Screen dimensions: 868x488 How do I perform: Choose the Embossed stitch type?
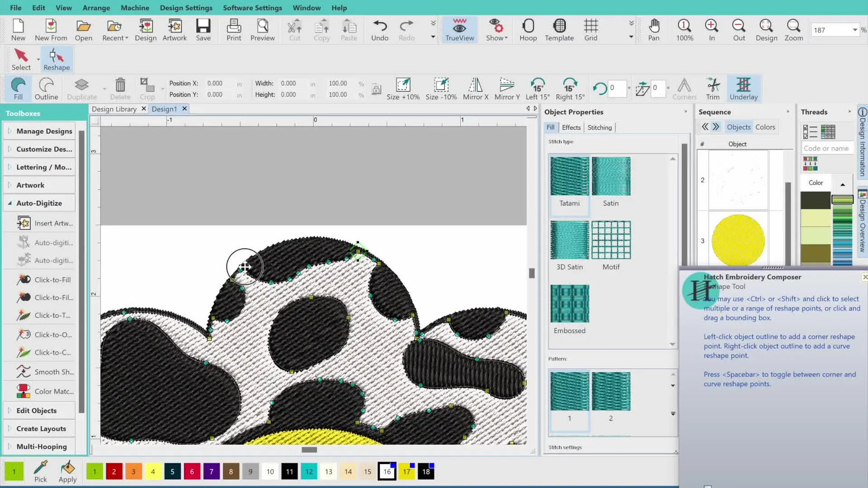coord(570,310)
